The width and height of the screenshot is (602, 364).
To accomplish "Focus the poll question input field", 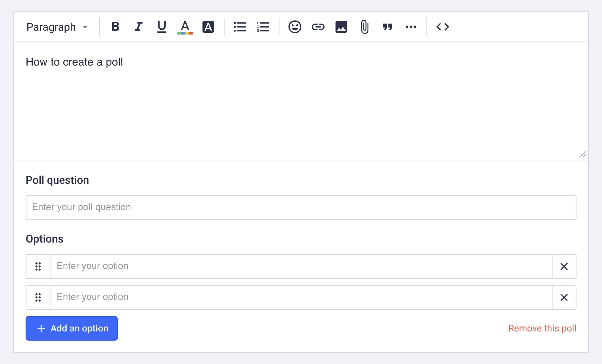I will click(x=301, y=208).
